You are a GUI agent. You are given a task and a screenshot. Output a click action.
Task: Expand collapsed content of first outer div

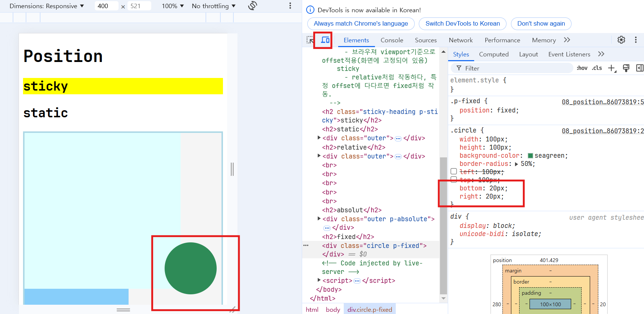coord(398,138)
